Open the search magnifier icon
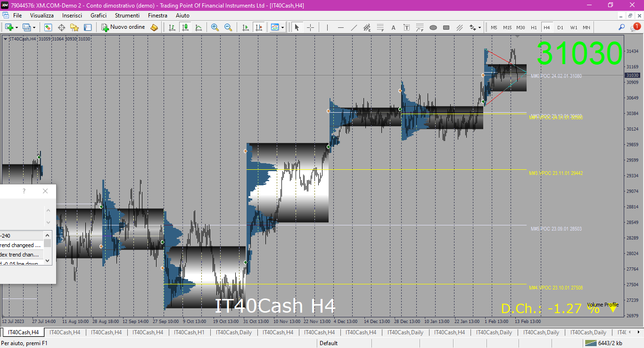The width and height of the screenshot is (644, 348). pyautogui.click(x=622, y=27)
